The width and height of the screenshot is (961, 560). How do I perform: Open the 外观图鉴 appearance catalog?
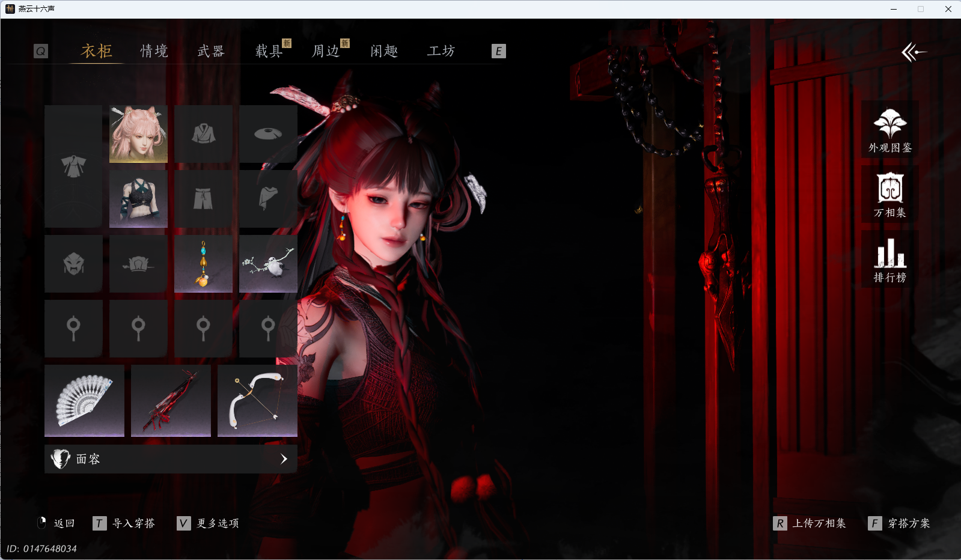(889, 130)
